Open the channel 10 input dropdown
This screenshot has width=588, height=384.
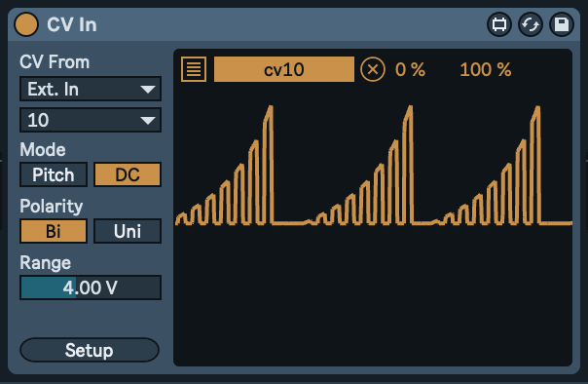[91, 120]
